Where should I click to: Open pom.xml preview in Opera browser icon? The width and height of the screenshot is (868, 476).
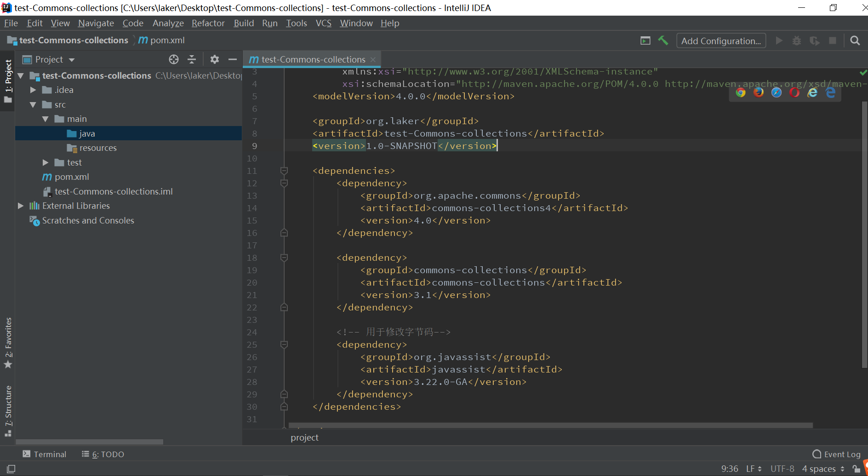(x=794, y=92)
